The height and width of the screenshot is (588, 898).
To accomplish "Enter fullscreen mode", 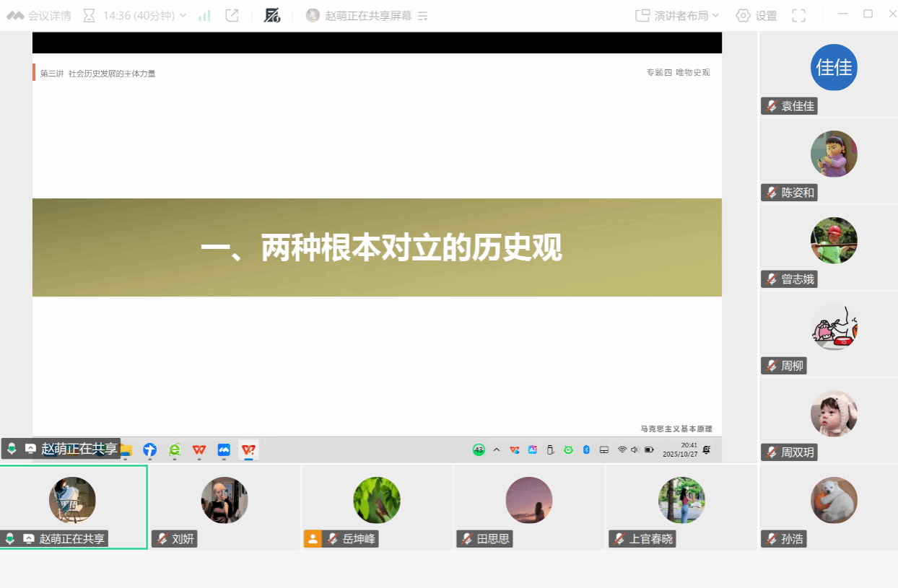I will click(798, 15).
